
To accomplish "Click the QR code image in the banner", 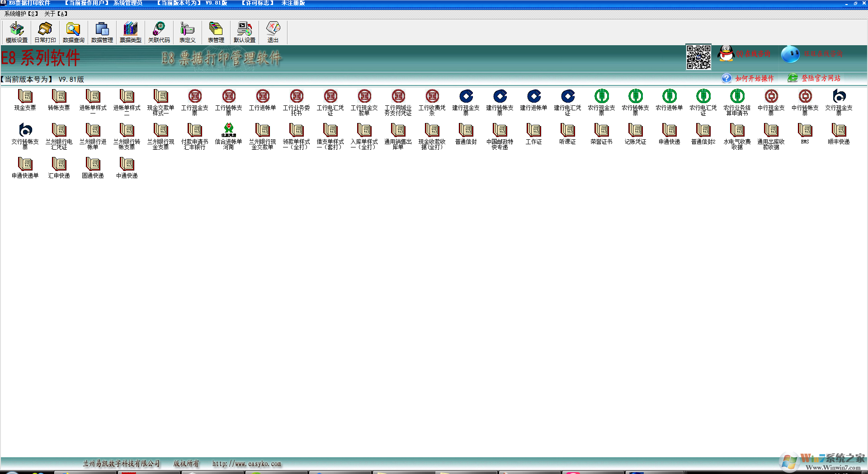I will 698,57.
